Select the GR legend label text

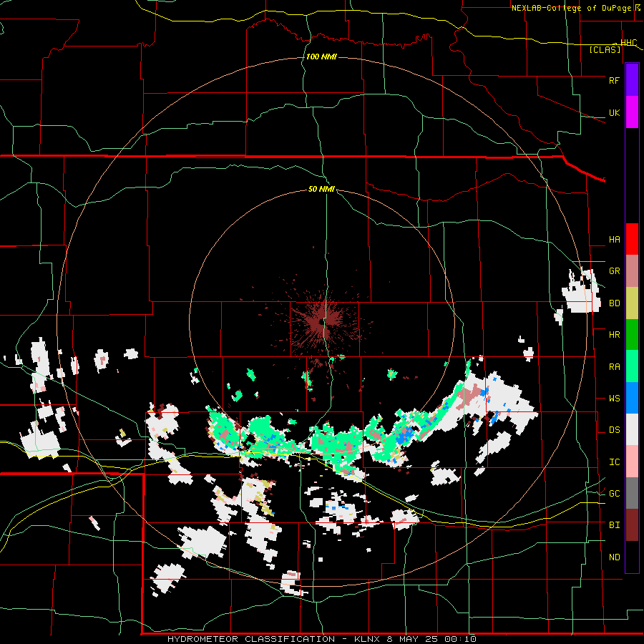pyautogui.click(x=614, y=271)
